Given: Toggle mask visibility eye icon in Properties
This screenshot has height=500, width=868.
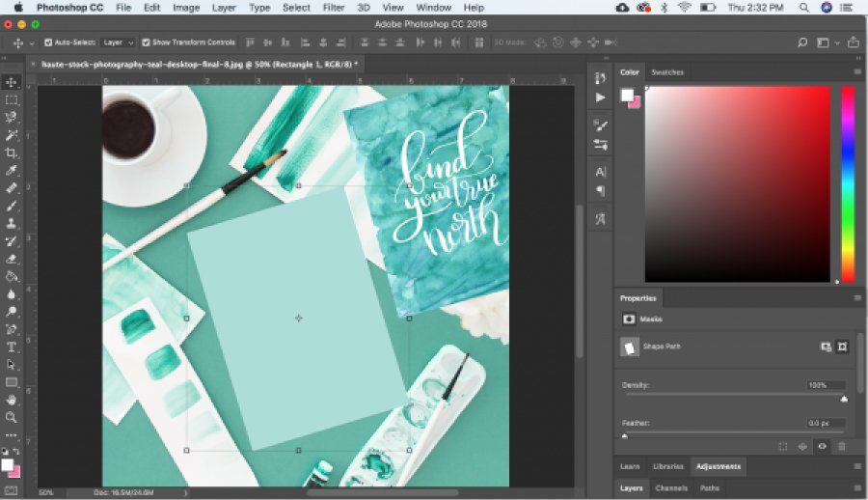Looking at the screenshot, I should coord(822,446).
